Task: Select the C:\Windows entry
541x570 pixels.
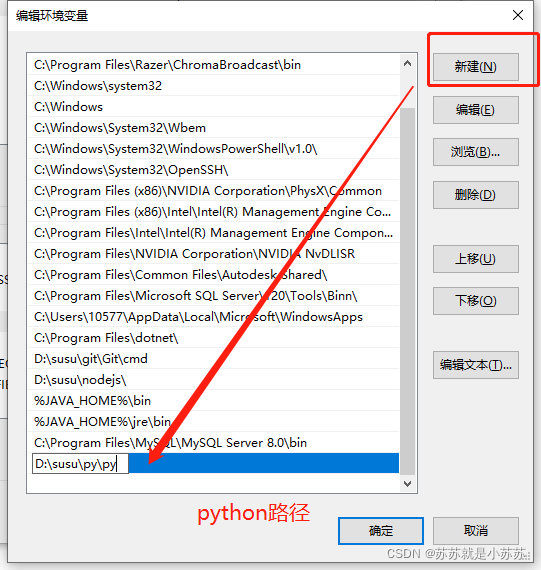Action: click(213, 107)
